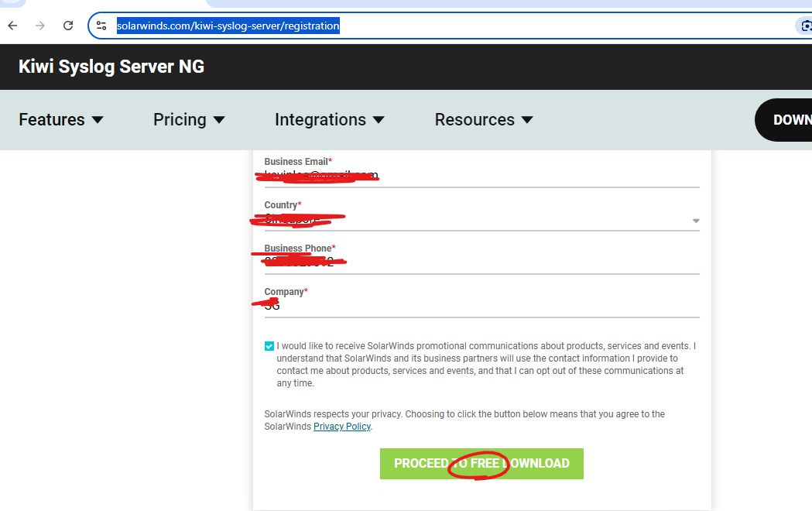The height and width of the screenshot is (511, 812).
Task: Click the Business Phone input field
Action: click(481, 263)
